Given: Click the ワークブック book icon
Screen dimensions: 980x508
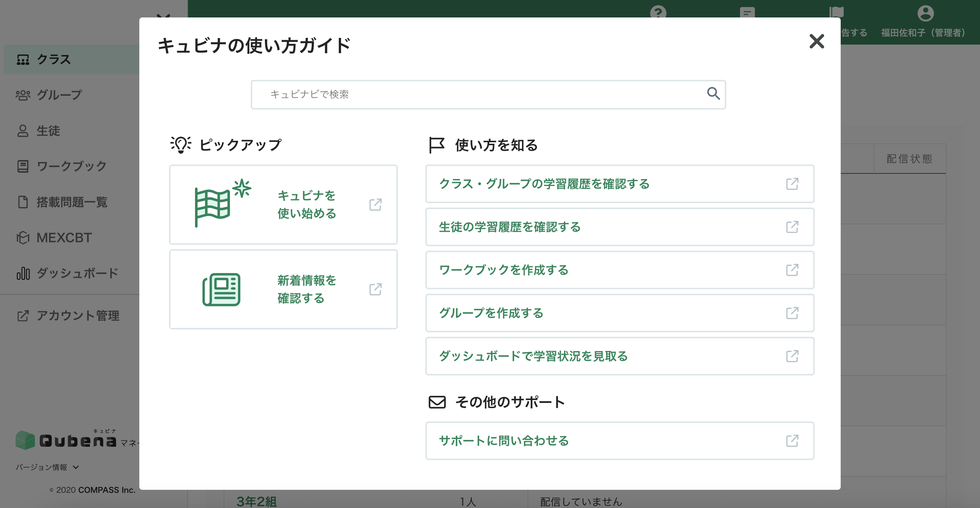Looking at the screenshot, I should 23,166.
